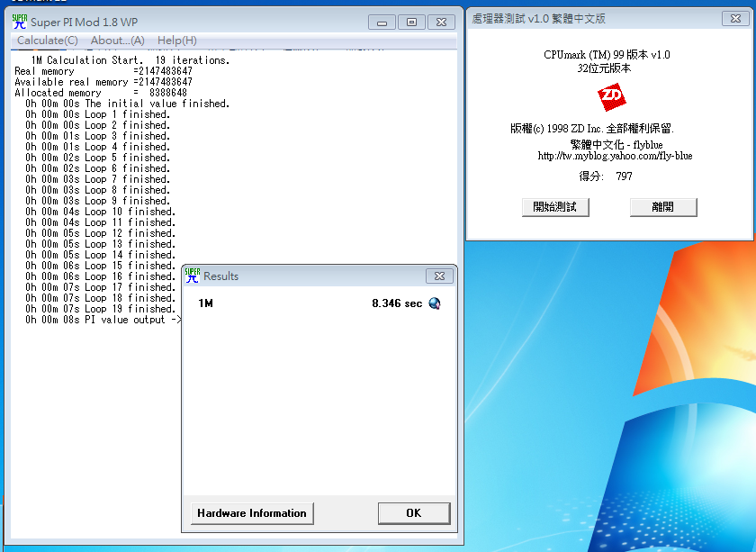Click the 得分: label in CPUmark

591,176
